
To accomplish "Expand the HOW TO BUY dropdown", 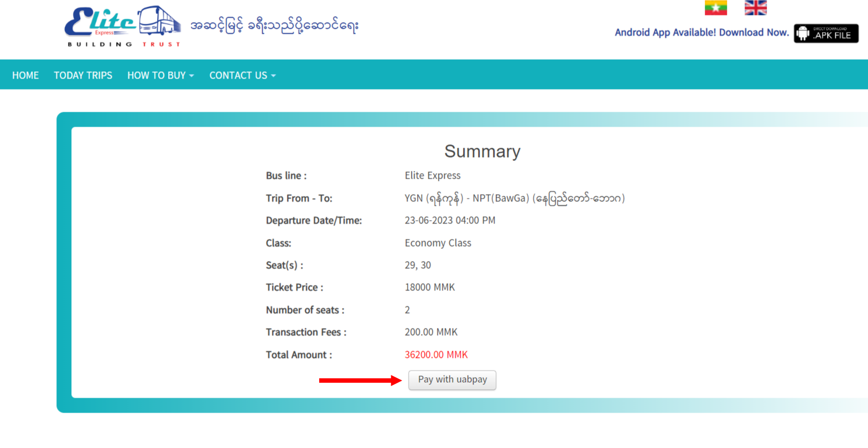I will (160, 75).
